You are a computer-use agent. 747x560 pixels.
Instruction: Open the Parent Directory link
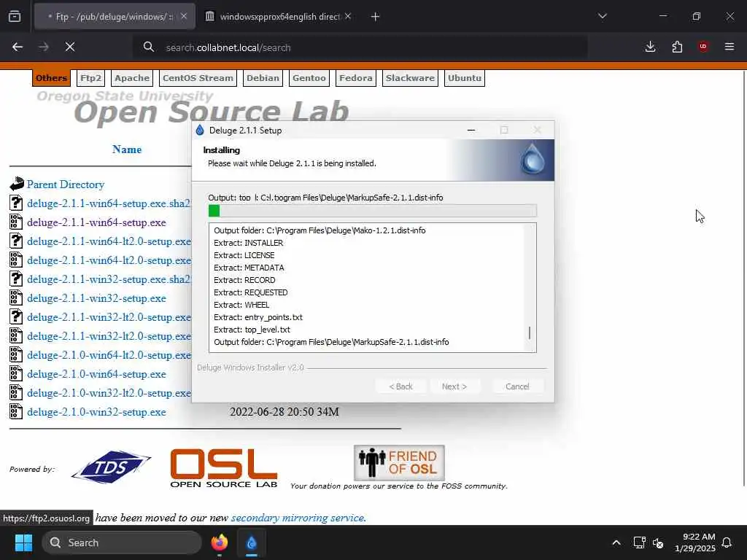click(x=66, y=184)
